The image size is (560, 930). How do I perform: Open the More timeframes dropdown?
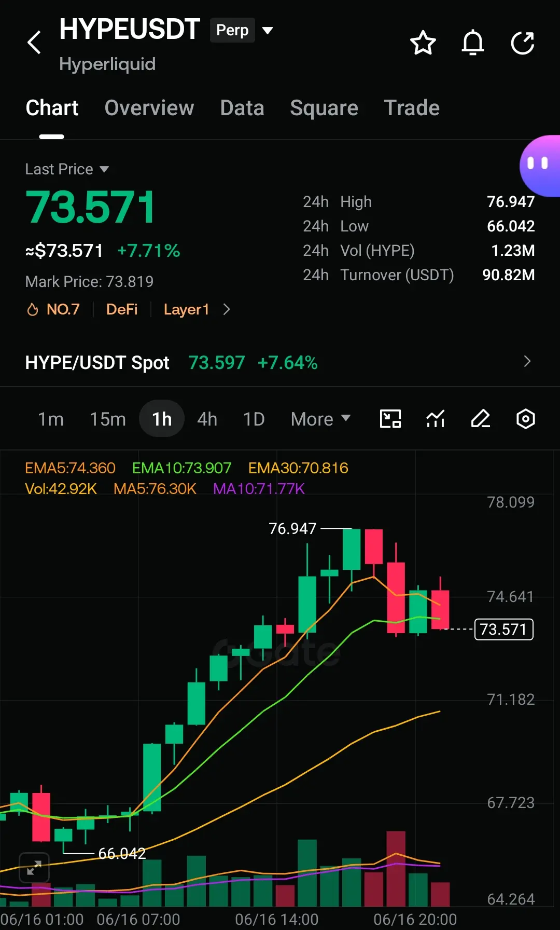coord(320,419)
